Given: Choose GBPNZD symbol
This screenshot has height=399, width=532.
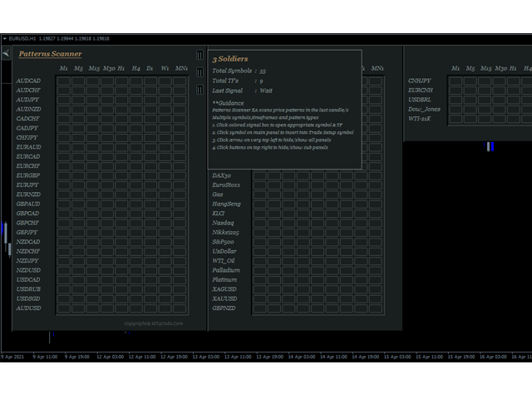Looking at the screenshot, I should click(224, 308).
